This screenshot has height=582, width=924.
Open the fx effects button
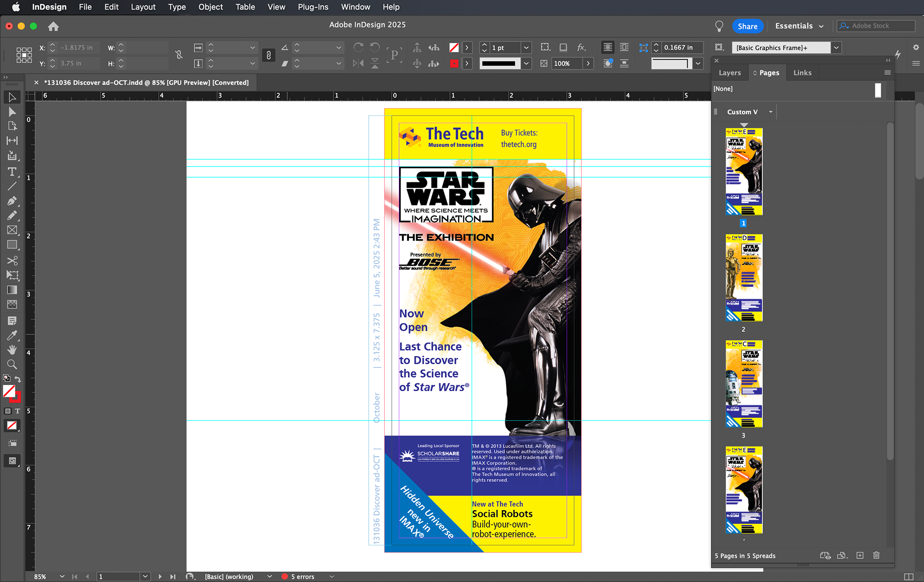[581, 47]
